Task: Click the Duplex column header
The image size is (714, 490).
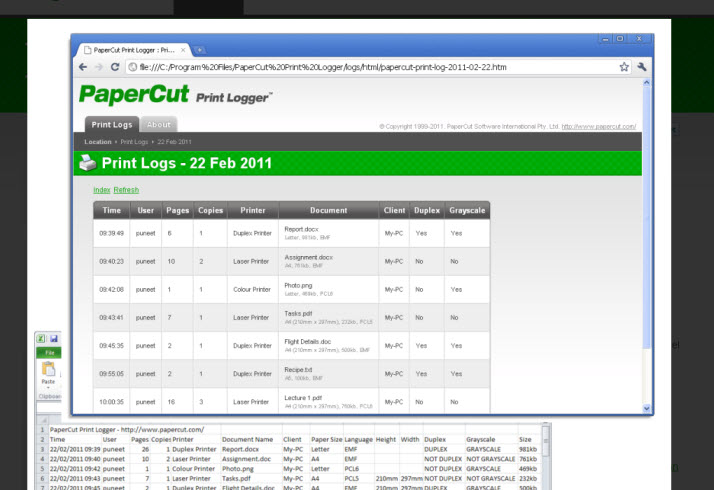Action: tap(427, 210)
